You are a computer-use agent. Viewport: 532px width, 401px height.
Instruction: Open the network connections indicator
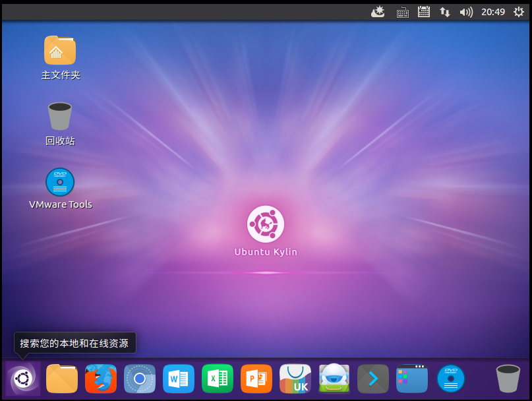(445, 13)
